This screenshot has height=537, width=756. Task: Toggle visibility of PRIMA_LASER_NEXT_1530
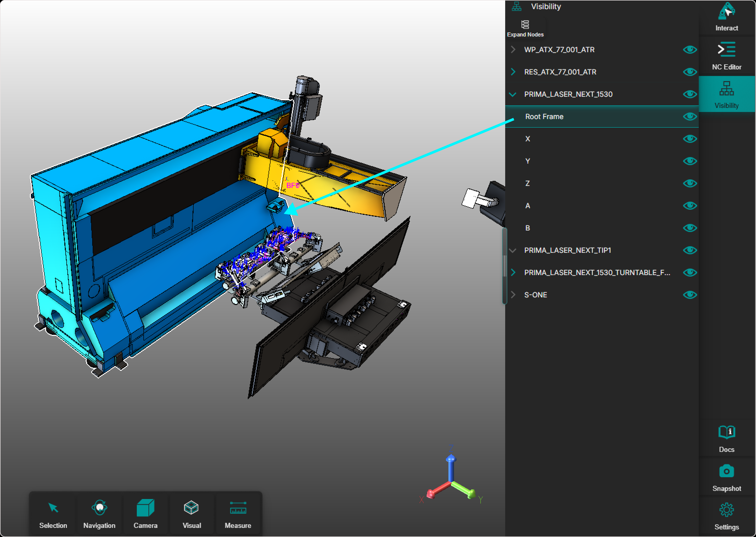tap(690, 94)
